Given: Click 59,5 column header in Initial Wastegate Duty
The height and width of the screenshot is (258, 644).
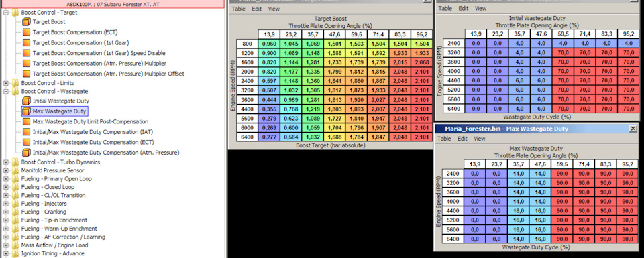Looking at the screenshot, I should click(x=563, y=34).
